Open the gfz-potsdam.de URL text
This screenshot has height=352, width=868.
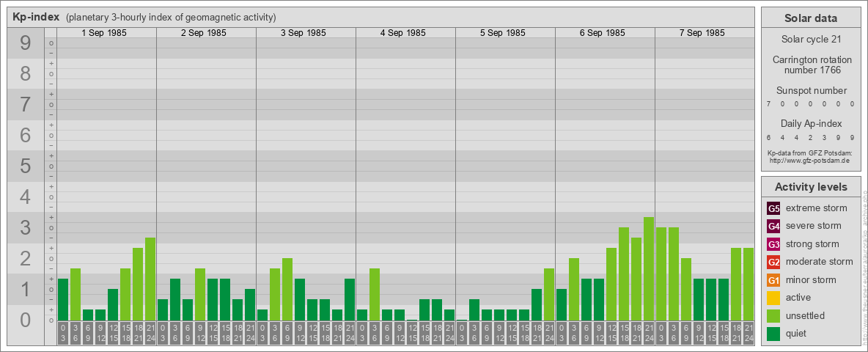[811, 161]
